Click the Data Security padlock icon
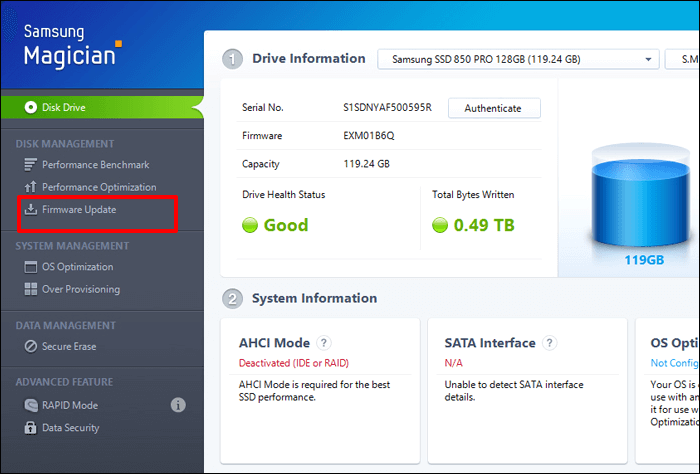This screenshot has width=700, height=474. point(30,428)
